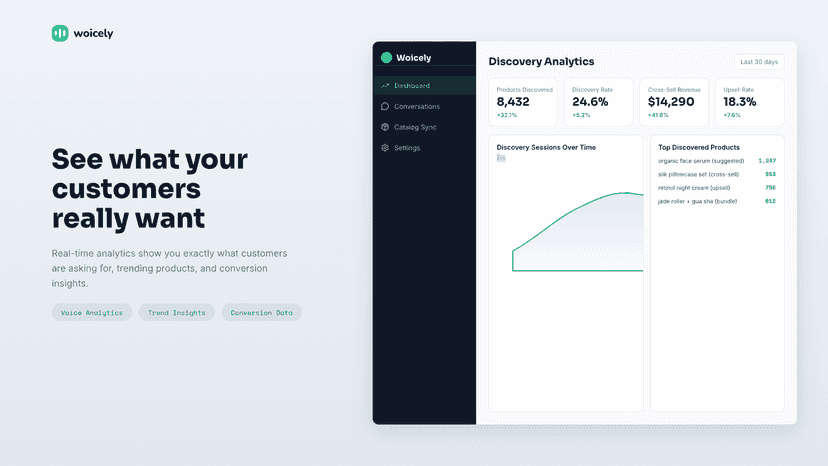Select the Cross-Sell Revenue $14,290 card
This screenshot has width=828, height=466.
coord(674,102)
